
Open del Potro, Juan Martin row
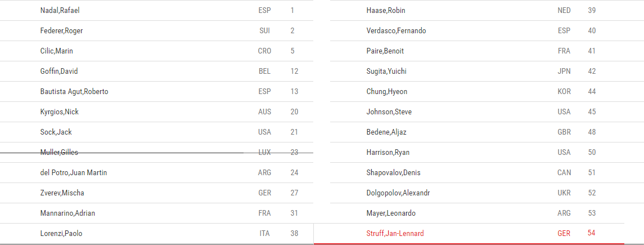[156, 173]
